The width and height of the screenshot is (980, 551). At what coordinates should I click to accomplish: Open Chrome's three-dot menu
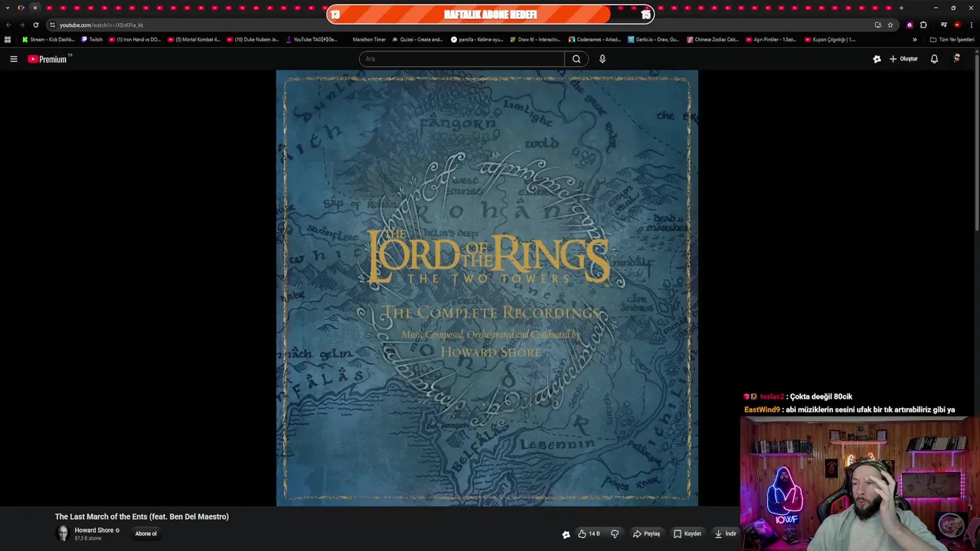971,24
